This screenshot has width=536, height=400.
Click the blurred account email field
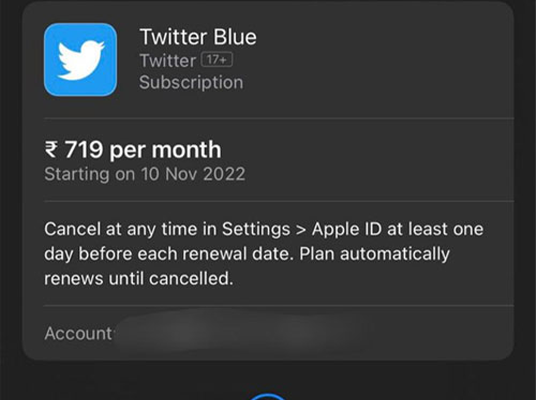pos(239,332)
